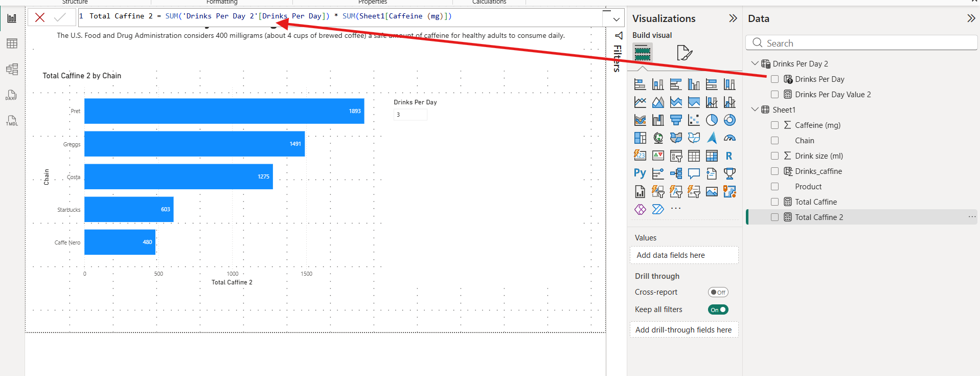The width and height of the screenshot is (980, 376).
Task: Tick the Chain field checkbox
Action: 774,141
